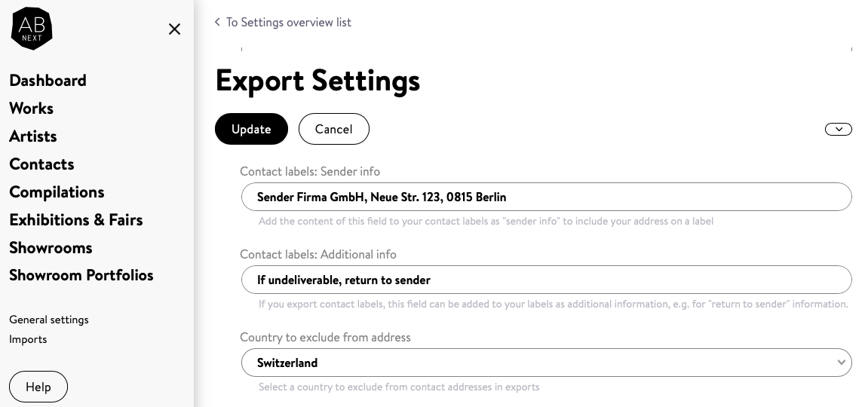This screenshot has width=868, height=407.
Task: Open Exhibitions & Fairs
Action: pyautogui.click(x=75, y=220)
